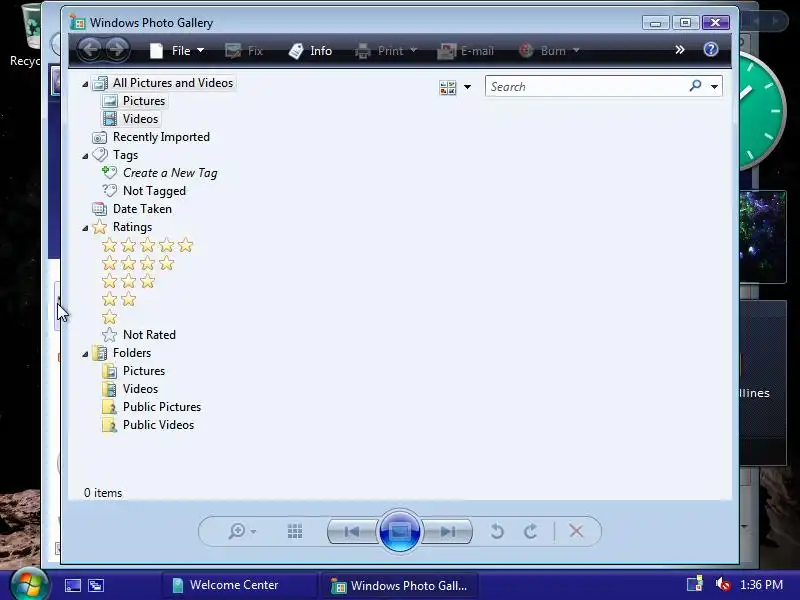
Task: Go to the Next item
Action: pyautogui.click(x=447, y=532)
